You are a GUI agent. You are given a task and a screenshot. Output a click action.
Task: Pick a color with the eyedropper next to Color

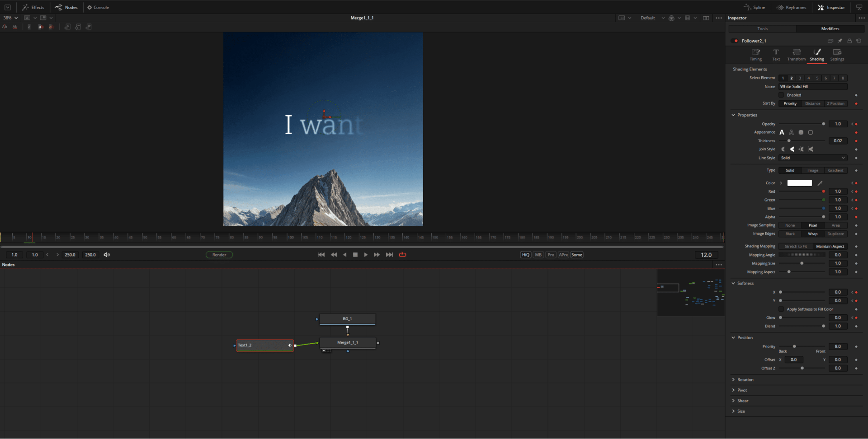tap(820, 183)
